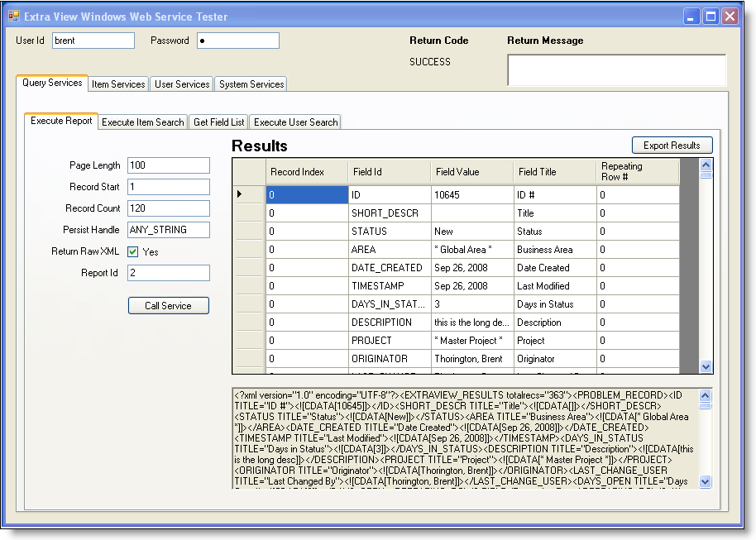Click the application icon in the title bar
Image resolution: width=756 pixels, height=540 pixels.
(13, 17)
